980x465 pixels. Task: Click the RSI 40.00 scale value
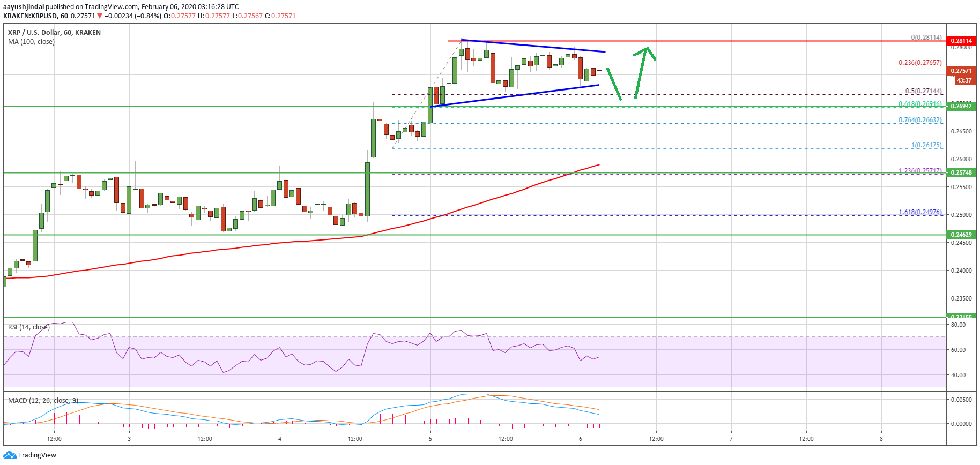pyautogui.click(x=958, y=375)
